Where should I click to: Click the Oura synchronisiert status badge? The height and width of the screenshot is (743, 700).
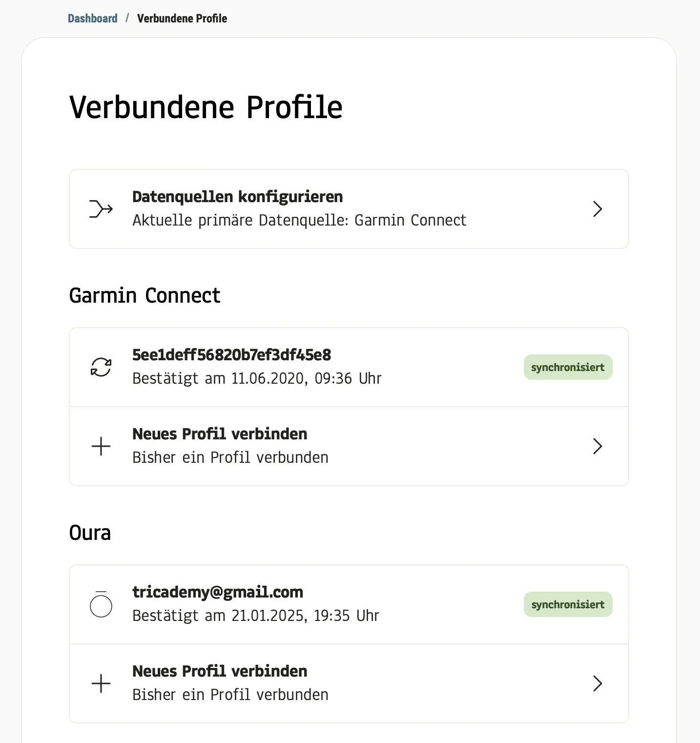coord(568,604)
